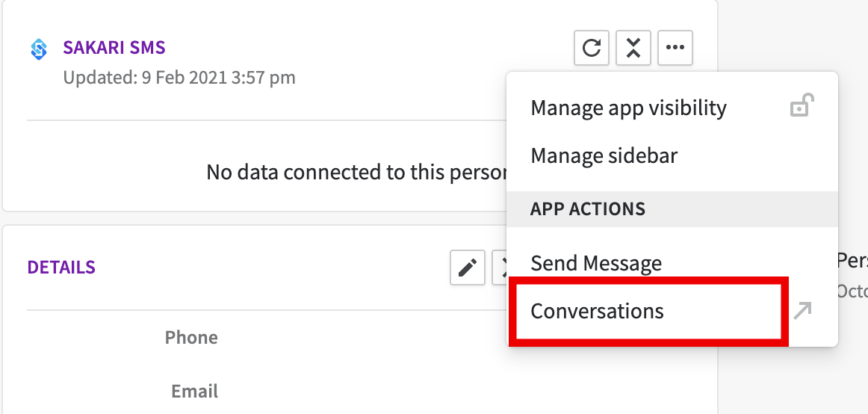Open the SAKARI SMS title link

114,48
